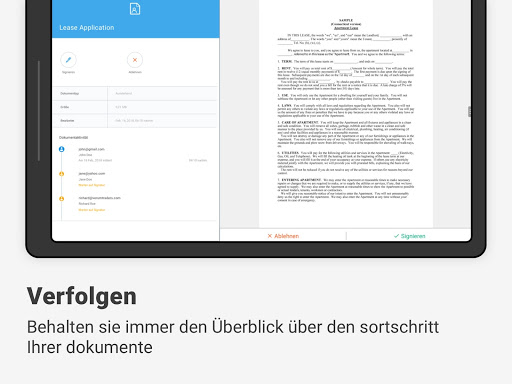Click the waiting-for-signature status under Jane Doe
The width and height of the screenshot is (512, 384).
pos(92,185)
